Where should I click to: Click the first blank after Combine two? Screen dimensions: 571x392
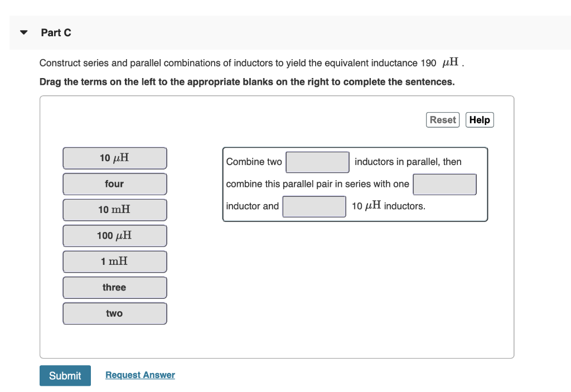click(317, 162)
